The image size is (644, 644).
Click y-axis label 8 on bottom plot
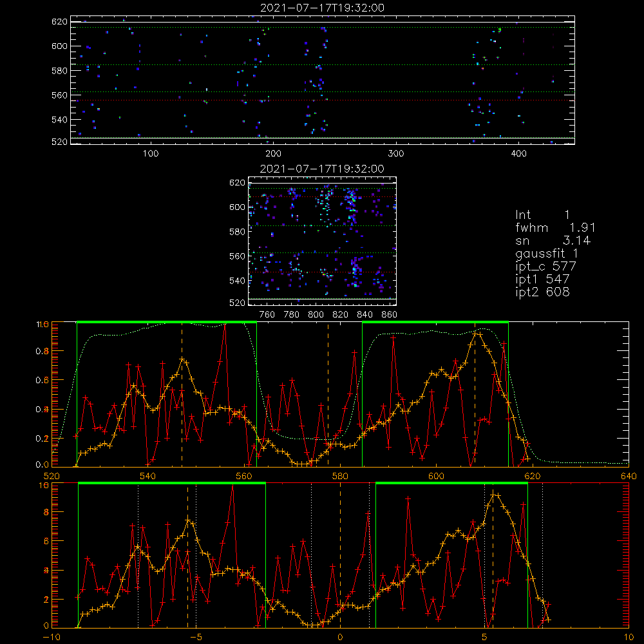point(46,512)
